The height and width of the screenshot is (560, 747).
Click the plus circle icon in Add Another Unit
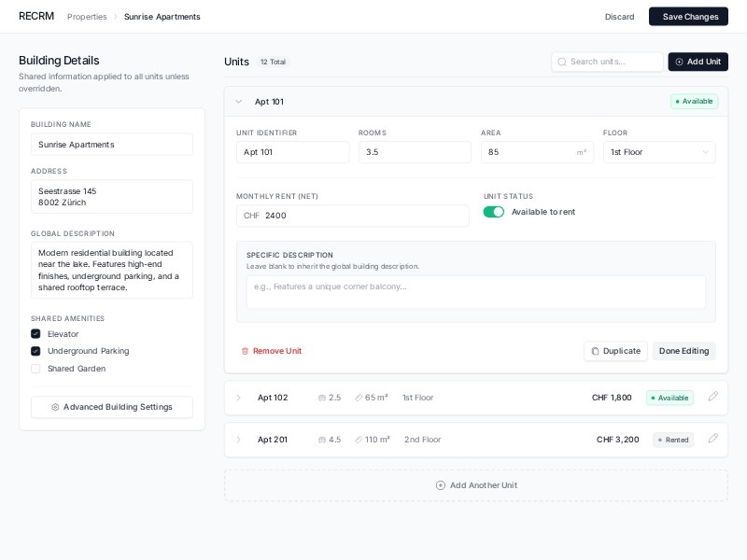(441, 485)
